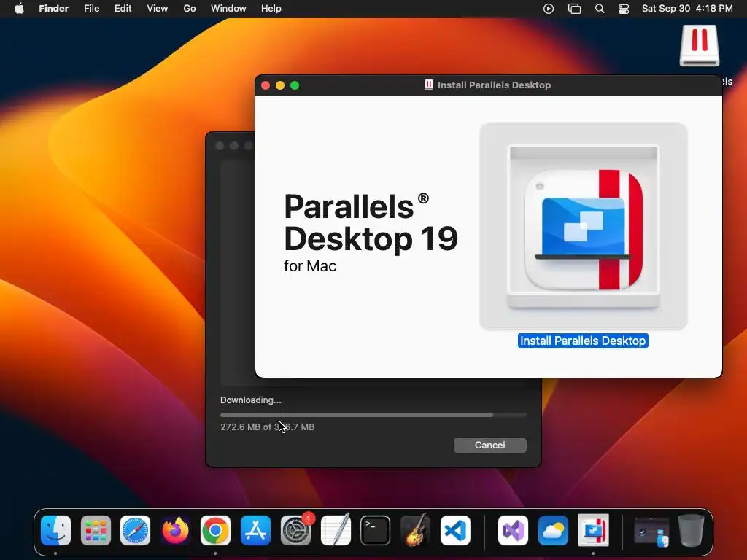This screenshot has width=747, height=560.
Task: Open the Help menu
Action: tap(271, 9)
